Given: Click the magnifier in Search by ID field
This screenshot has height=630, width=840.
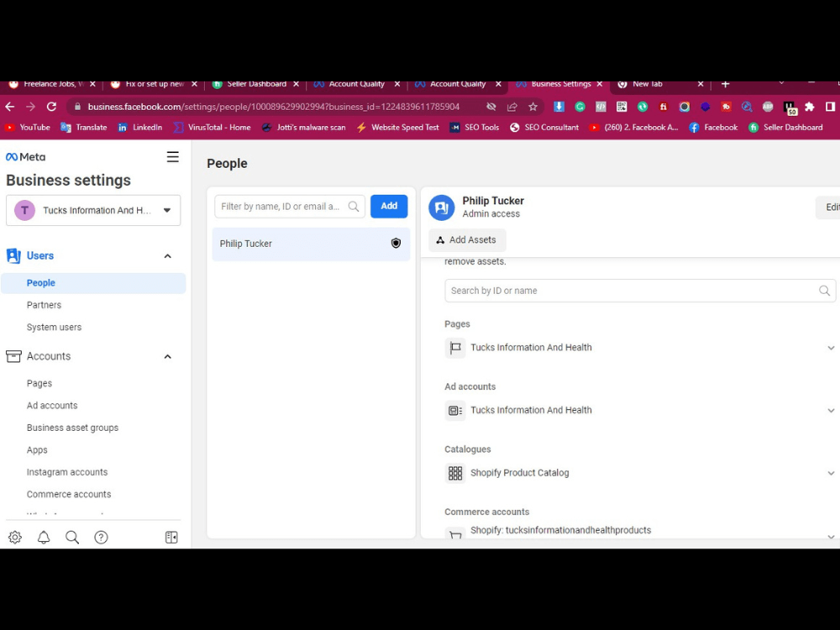Looking at the screenshot, I should (825, 291).
